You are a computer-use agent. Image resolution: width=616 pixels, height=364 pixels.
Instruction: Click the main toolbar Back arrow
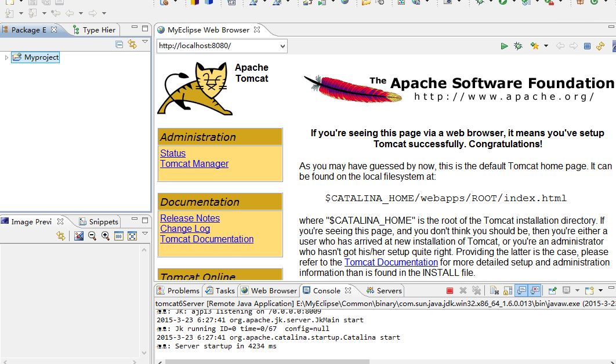(x=70, y=13)
